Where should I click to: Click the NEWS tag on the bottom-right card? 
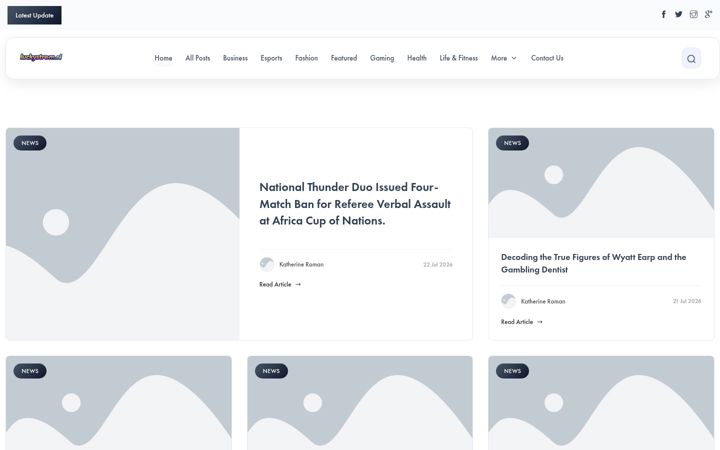click(512, 371)
